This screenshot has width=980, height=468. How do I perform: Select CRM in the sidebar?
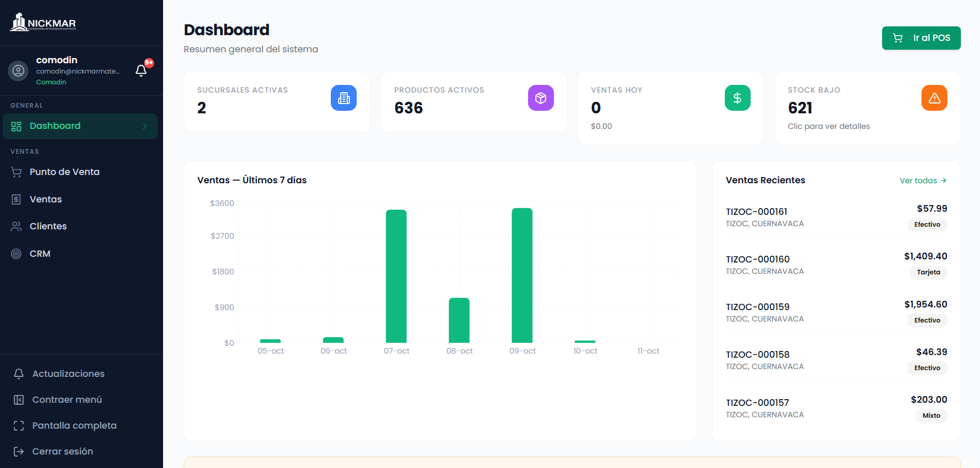tap(80, 254)
